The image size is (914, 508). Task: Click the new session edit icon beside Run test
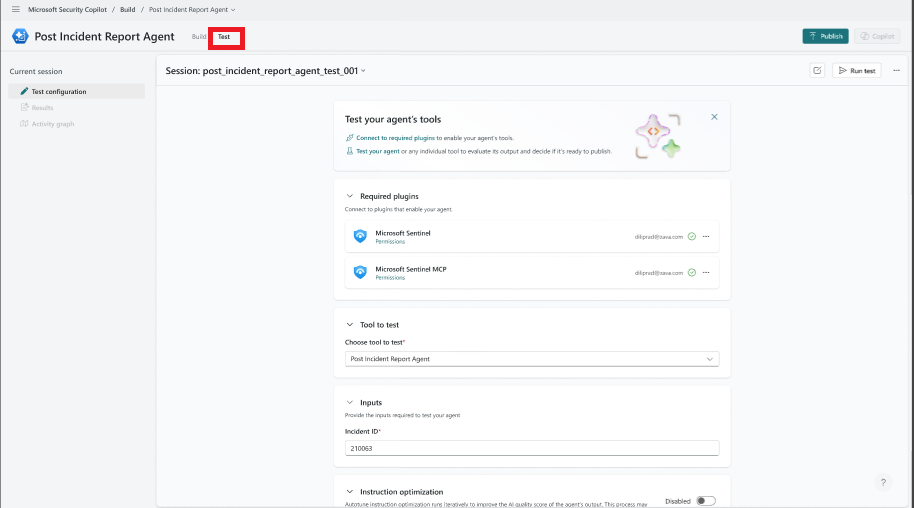(x=817, y=71)
